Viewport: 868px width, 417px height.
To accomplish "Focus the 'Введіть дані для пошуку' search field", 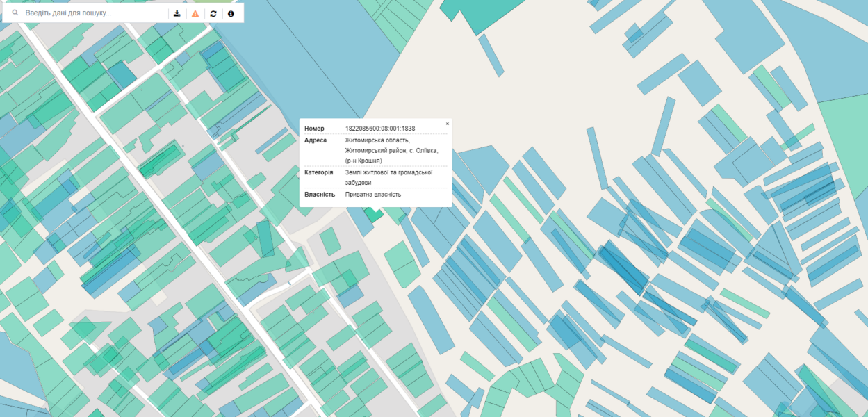I will [x=90, y=13].
